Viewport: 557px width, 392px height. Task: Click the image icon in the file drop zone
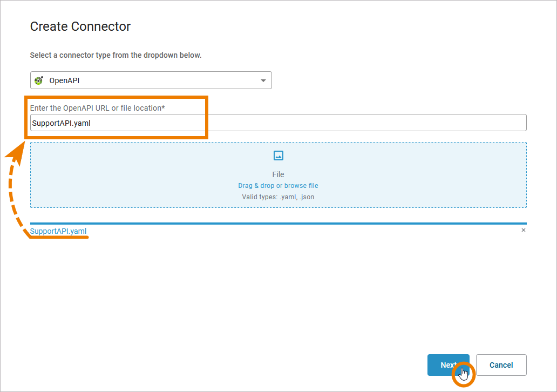[278, 156]
